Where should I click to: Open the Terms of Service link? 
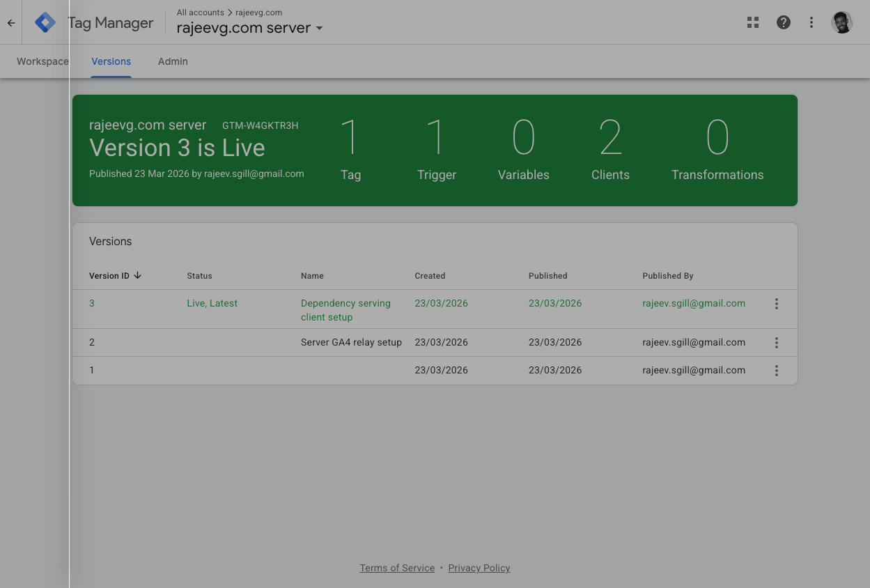coord(396,568)
